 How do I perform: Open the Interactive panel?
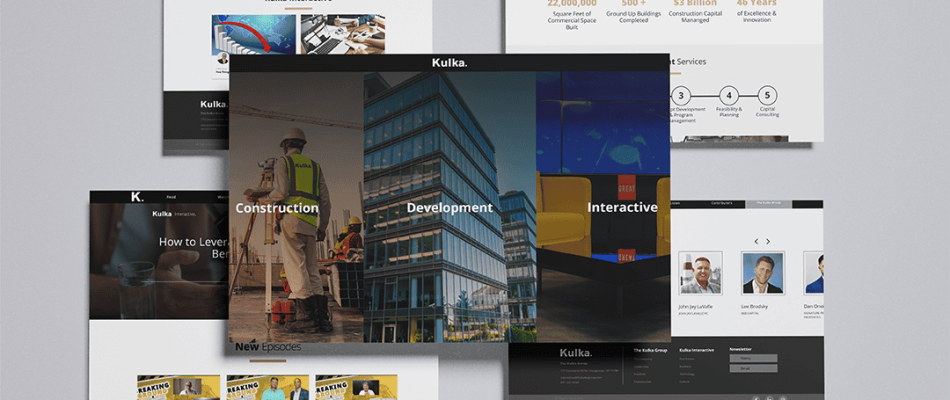[622, 208]
